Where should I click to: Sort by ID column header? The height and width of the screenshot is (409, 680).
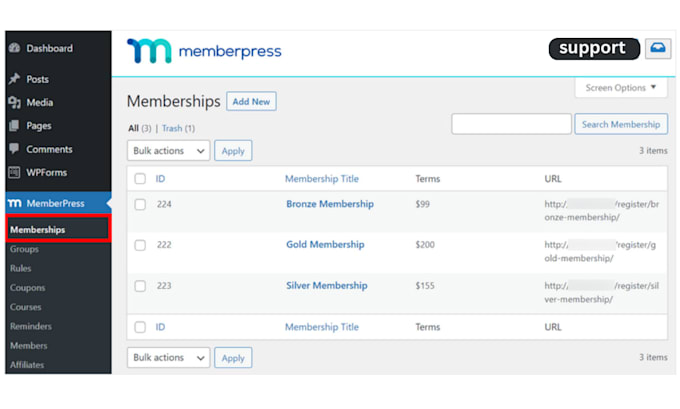click(160, 179)
